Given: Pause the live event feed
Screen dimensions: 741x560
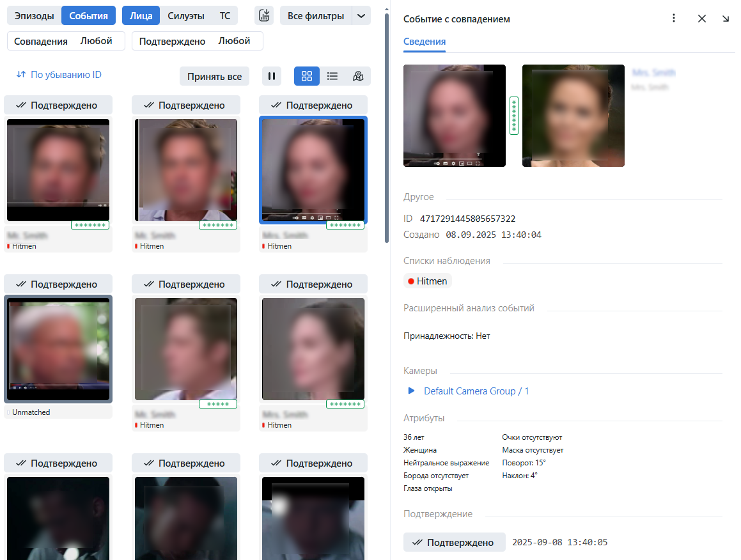Looking at the screenshot, I should (x=272, y=76).
